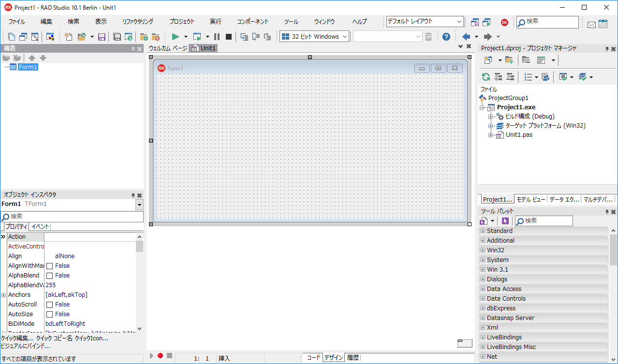Click the red record macro dot
This screenshot has height=364, width=618.
click(160, 355)
